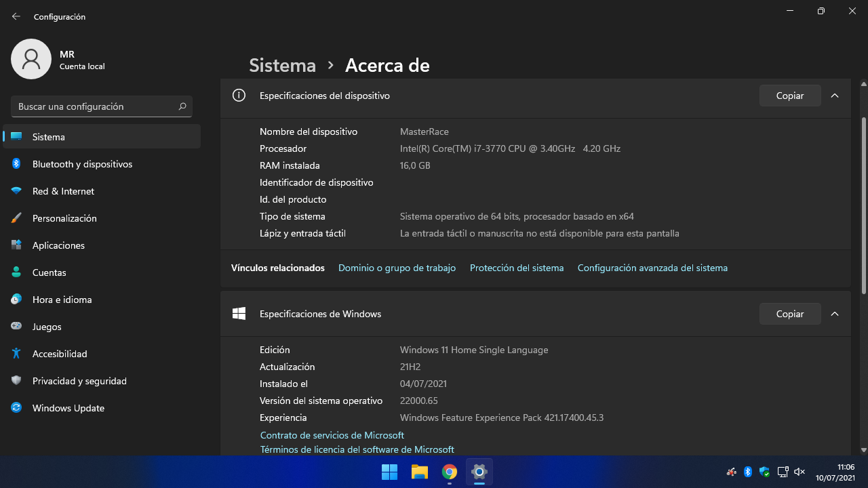Click the search settings input field
This screenshot has height=488, width=868.
(x=102, y=106)
